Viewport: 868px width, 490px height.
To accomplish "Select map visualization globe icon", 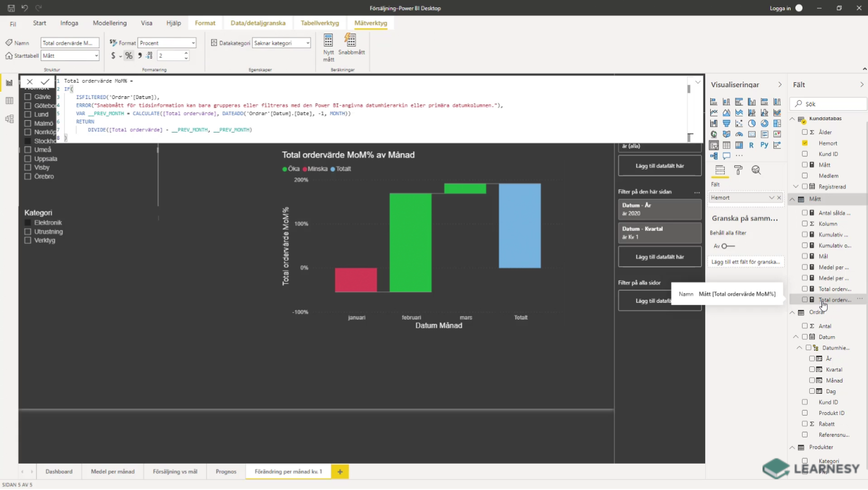I will click(714, 134).
